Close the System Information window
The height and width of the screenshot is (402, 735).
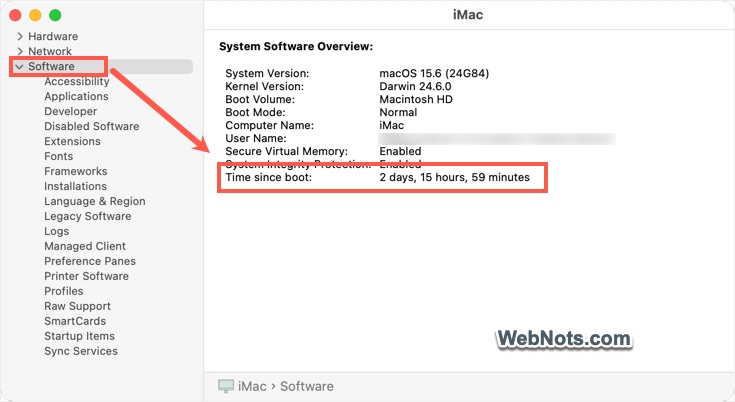coord(15,15)
